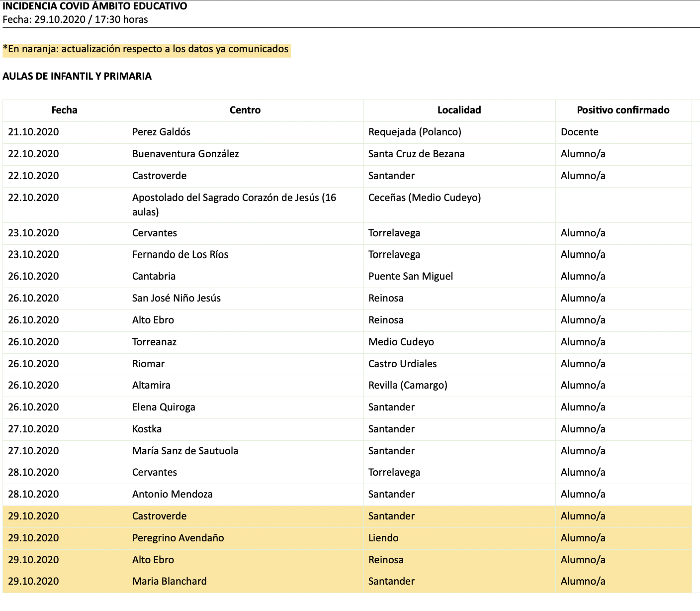Click the highlighted "Peregrino Avendaño" cell
Image resolution: width=700 pixels, height=611 pixels.
click(x=178, y=538)
